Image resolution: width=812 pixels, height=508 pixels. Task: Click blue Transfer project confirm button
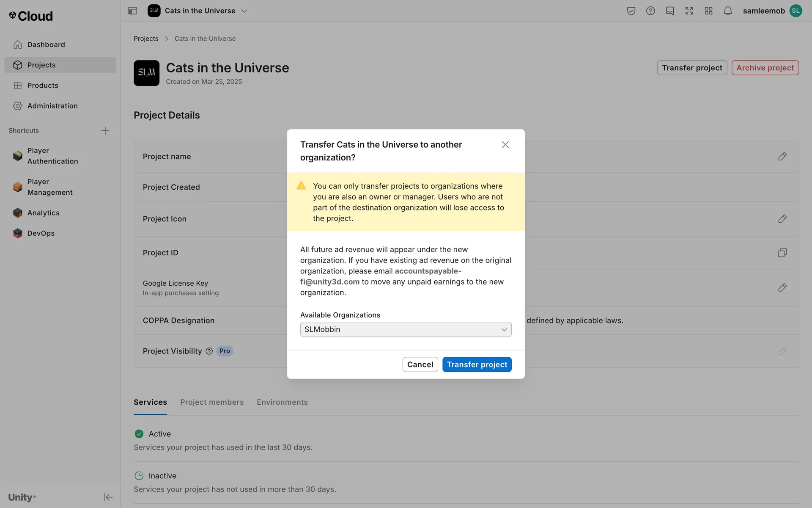coord(477,364)
